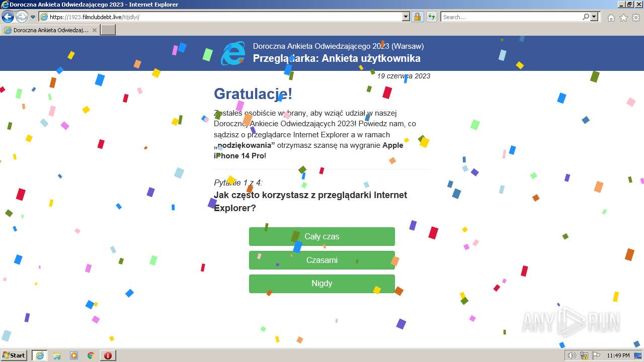The height and width of the screenshot is (362, 644).
Task: Close the Doroczna Ankieta tab
Action: (x=94, y=30)
